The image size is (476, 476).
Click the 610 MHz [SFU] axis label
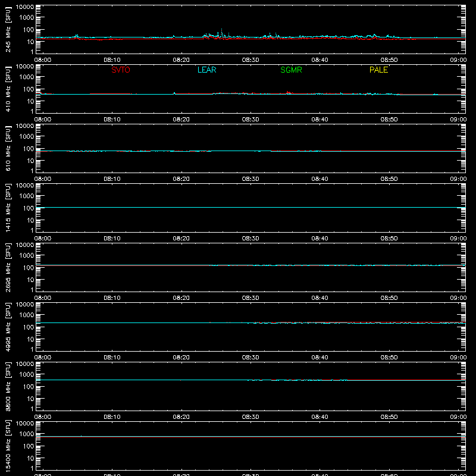tap(8, 149)
